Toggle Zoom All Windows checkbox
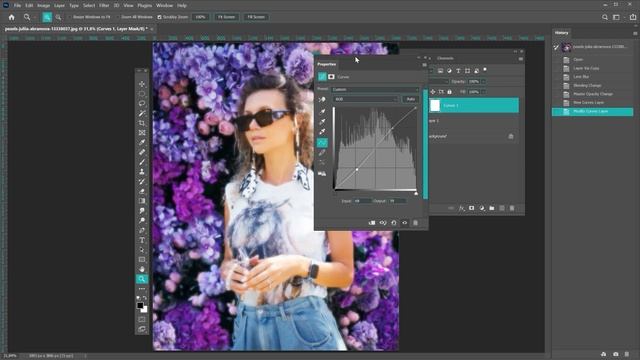This screenshot has height=360, width=640. tap(118, 17)
